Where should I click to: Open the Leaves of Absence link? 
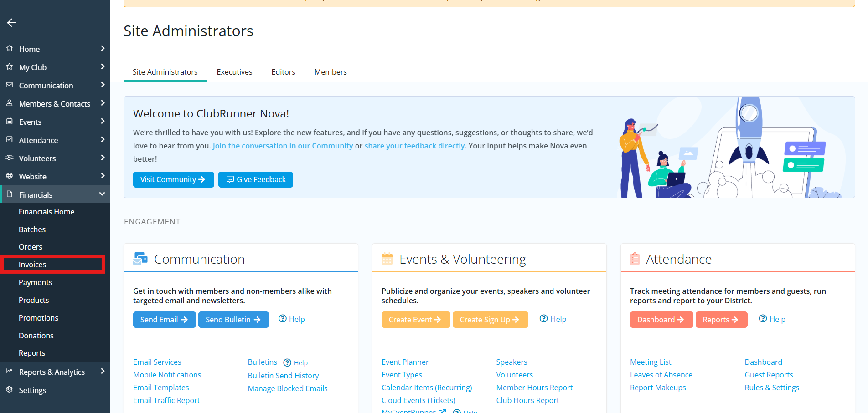(x=661, y=375)
